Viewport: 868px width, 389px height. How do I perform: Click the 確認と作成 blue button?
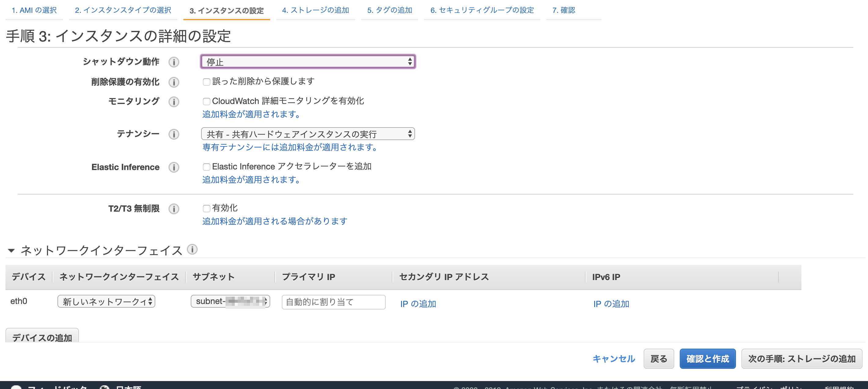pyautogui.click(x=708, y=359)
